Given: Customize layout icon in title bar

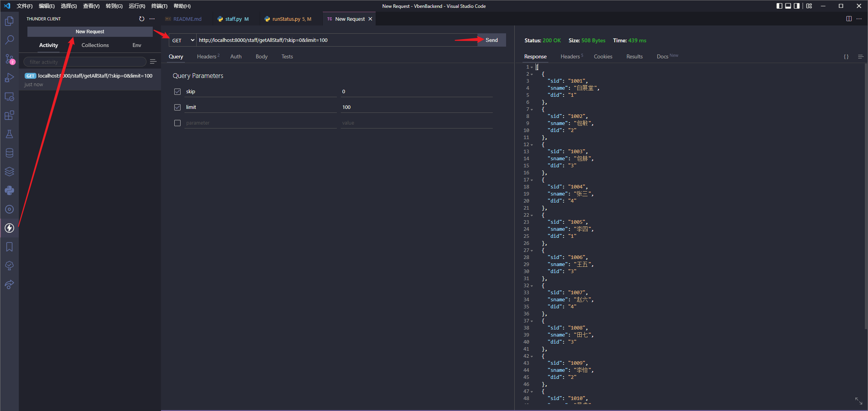Looking at the screenshot, I should click(809, 6).
